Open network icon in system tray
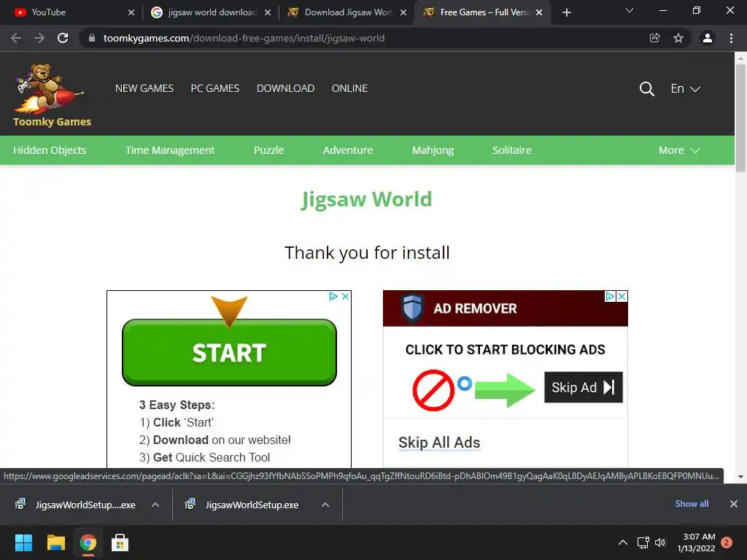 (x=643, y=542)
